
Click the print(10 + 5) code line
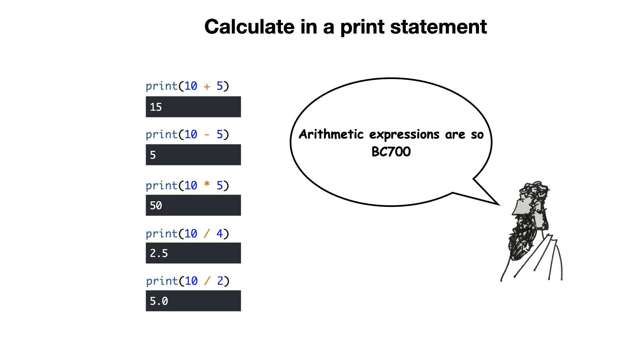coord(187,86)
